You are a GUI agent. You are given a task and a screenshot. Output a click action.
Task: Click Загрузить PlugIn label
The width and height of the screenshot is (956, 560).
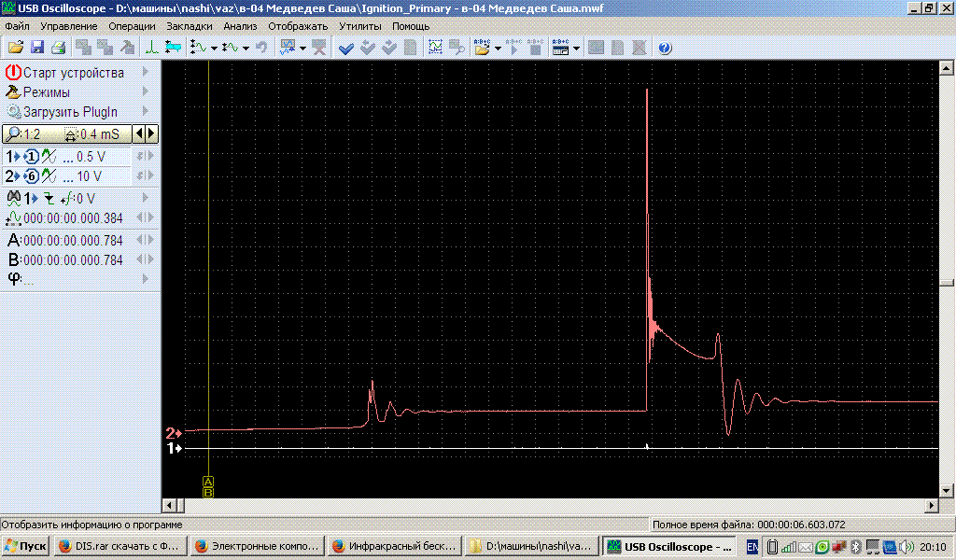click(70, 112)
